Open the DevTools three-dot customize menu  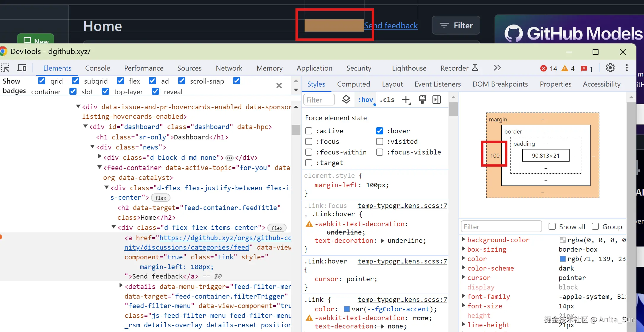[x=627, y=68]
